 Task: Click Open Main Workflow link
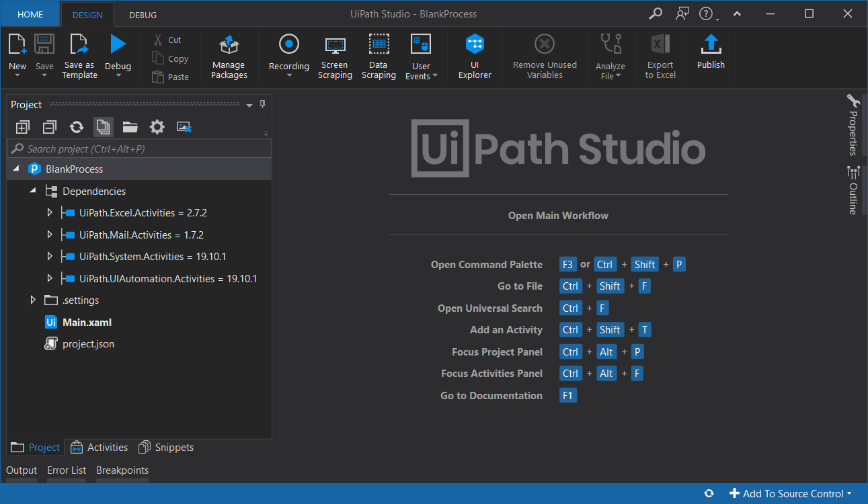[558, 216]
